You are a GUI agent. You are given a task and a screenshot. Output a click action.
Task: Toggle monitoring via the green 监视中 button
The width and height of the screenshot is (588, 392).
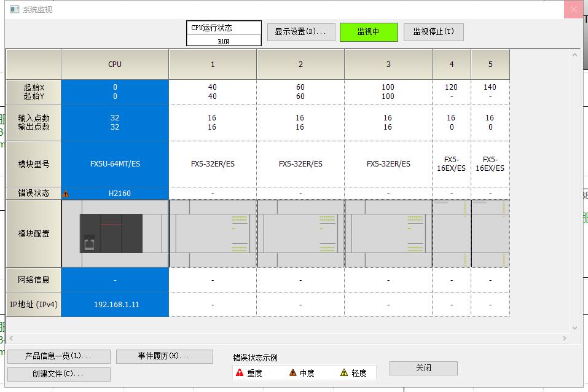[367, 32]
